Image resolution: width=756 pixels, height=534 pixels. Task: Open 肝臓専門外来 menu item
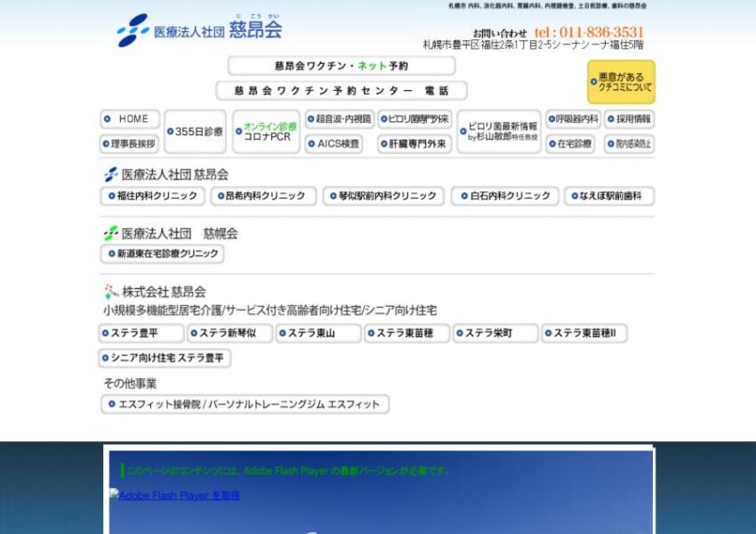click(x=414, y=144)
